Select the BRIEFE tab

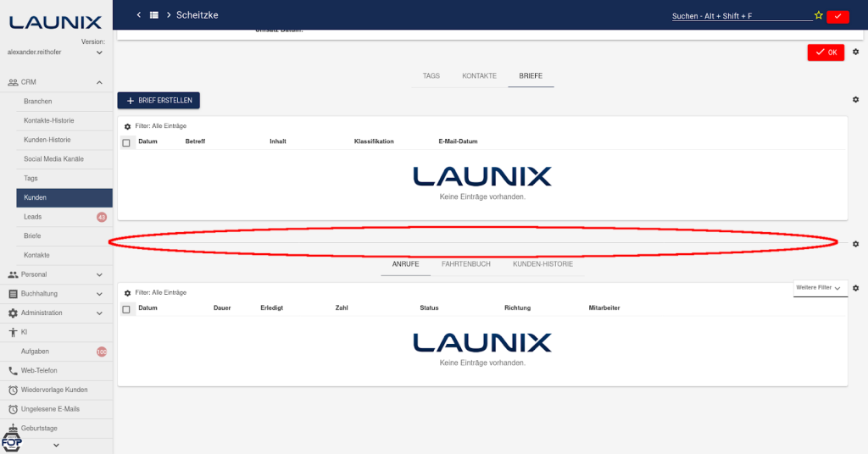pyautogui.click(x=531, y=76)
